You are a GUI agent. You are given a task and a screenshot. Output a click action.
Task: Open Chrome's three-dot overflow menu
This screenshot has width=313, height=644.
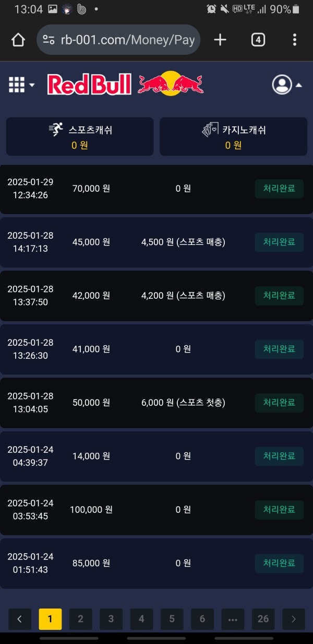(x=295, y=39)
